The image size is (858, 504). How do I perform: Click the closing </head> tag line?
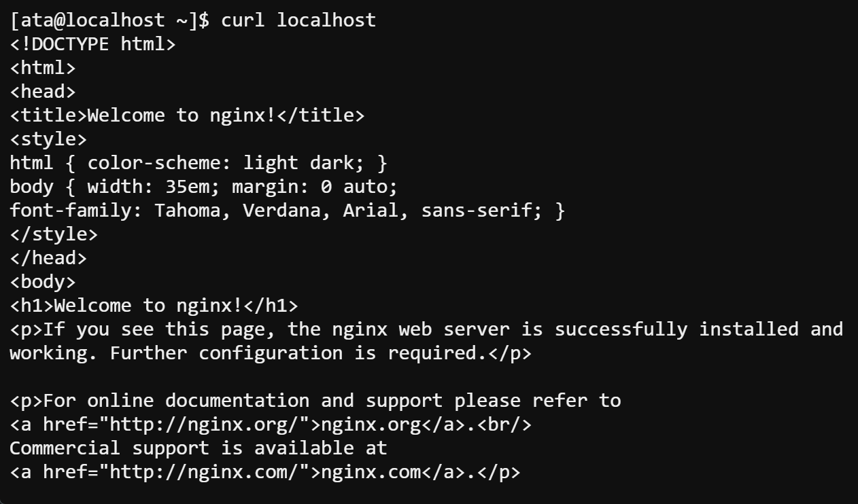coord(48,258)
